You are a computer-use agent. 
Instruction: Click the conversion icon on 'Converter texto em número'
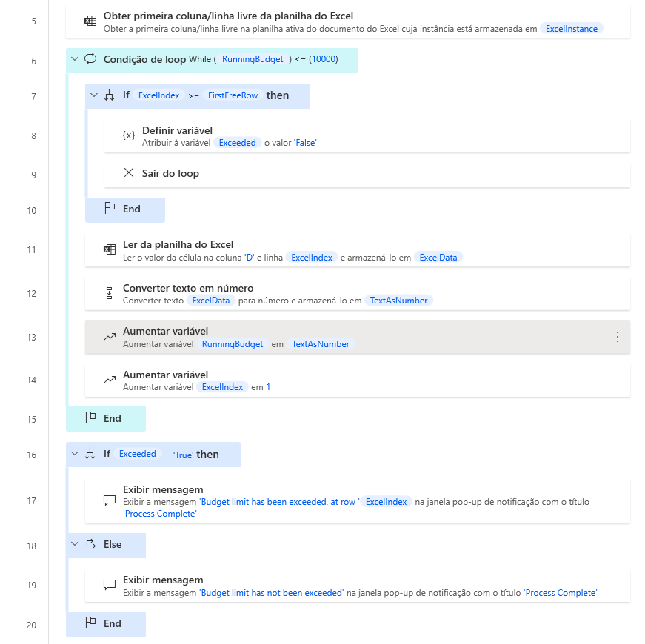(109, 294)
